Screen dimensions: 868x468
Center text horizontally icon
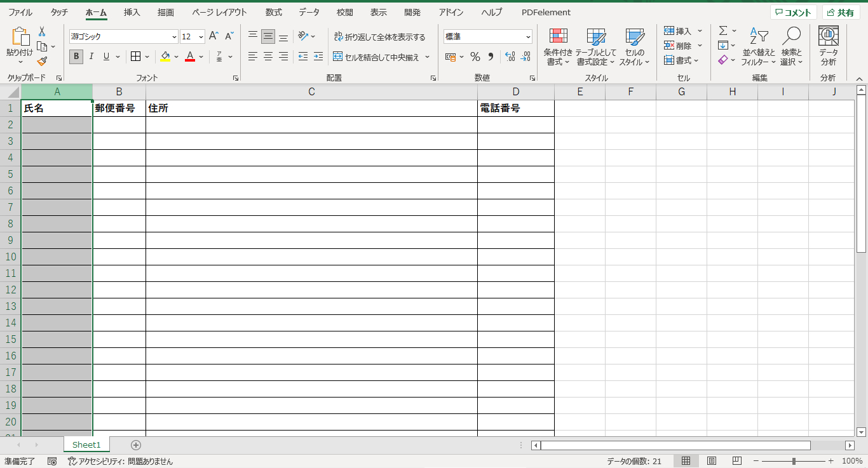pyautogui.click(x=268, y=57)
